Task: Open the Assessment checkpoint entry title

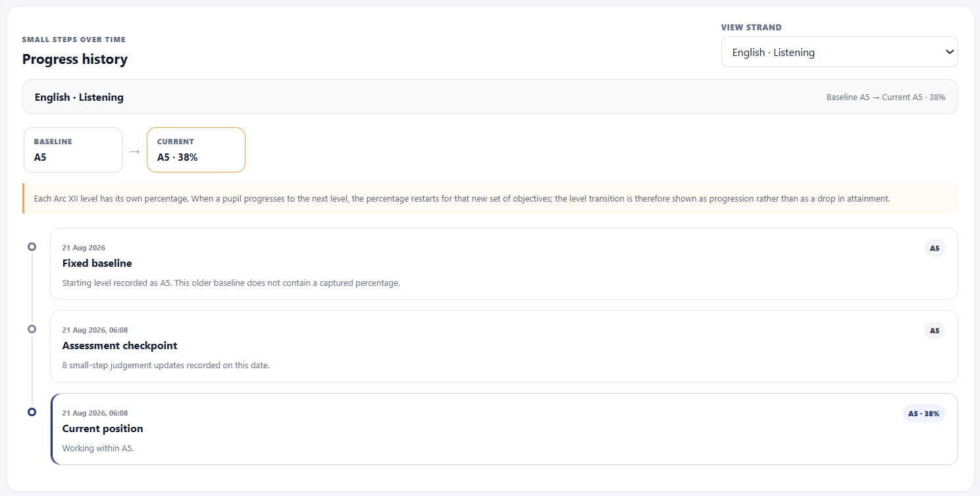Action: pyautogui.click(x=120, y=346)
